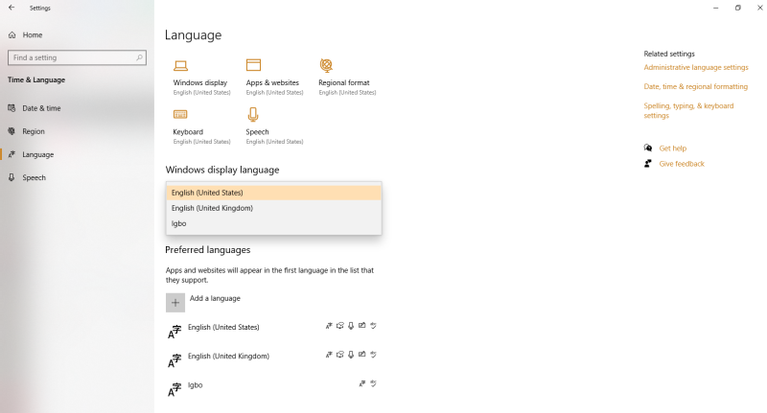This screenshot has height=413, width=767.
Task: Click the search magnifier icon in Find a setting
Action: point(139,58)
